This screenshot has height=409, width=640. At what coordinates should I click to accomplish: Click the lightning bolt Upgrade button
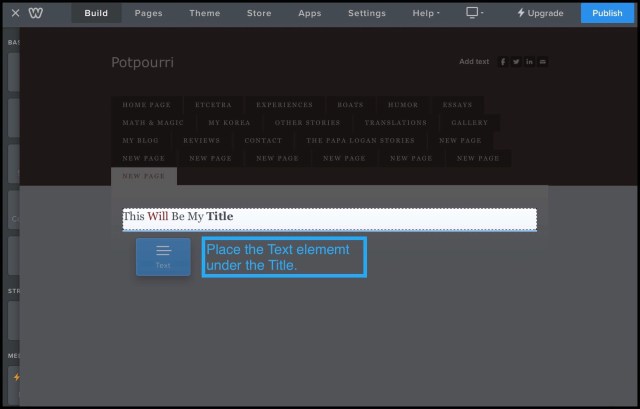click(541, 13)
